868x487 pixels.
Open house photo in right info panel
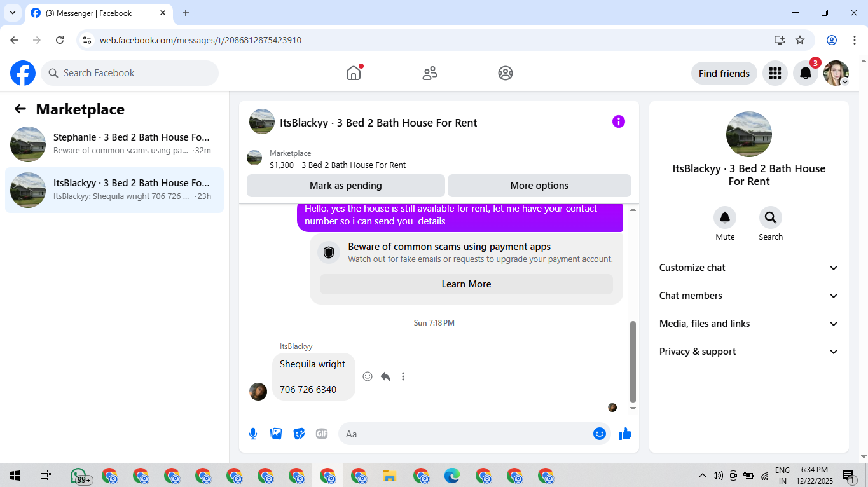pyautogui.click(x=749, y=134)
